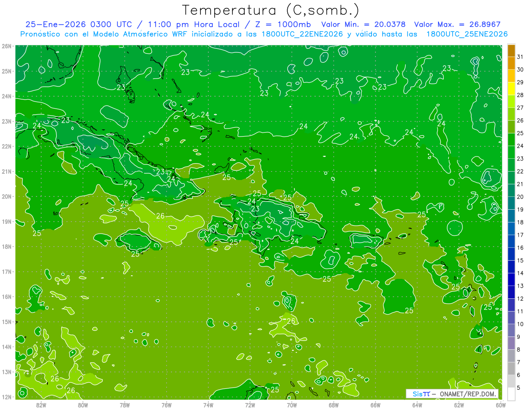Click the '66W' longitude axis label
Viewport: 532px width, 411px height.
(x=375, y=405)
